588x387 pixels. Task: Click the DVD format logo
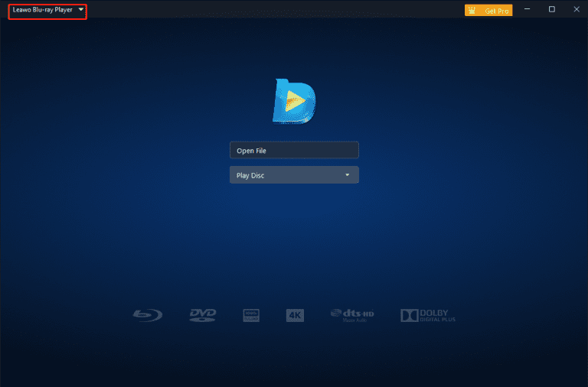click(x=203, y=314)
